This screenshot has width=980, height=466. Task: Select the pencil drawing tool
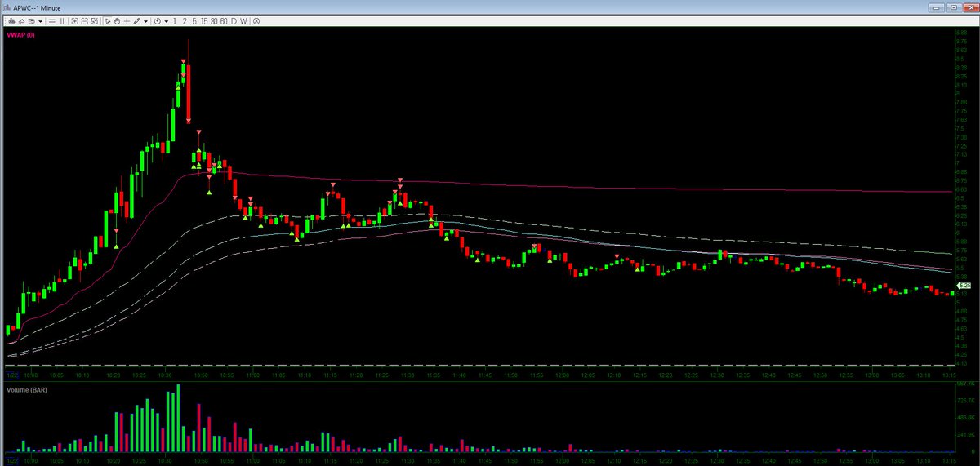(136, 21)
